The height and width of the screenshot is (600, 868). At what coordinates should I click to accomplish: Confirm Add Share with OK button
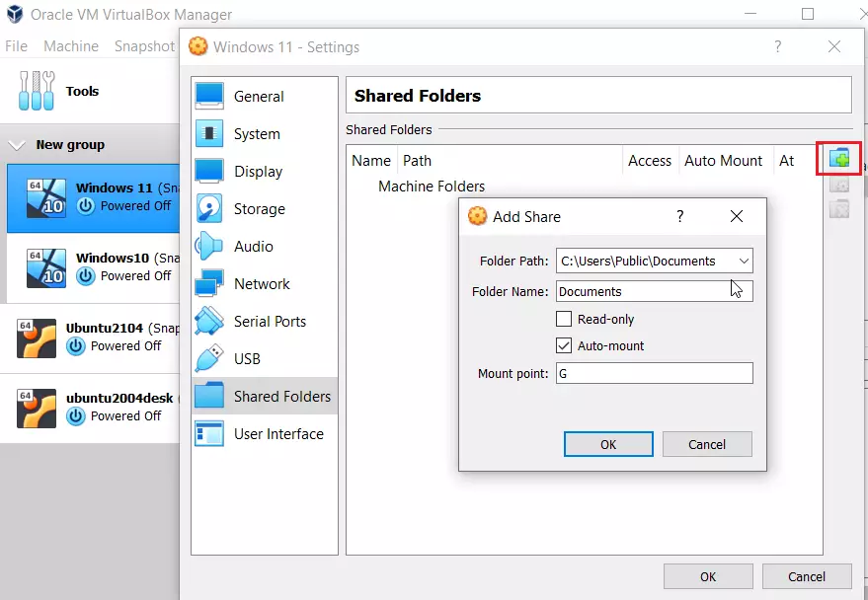608,445
